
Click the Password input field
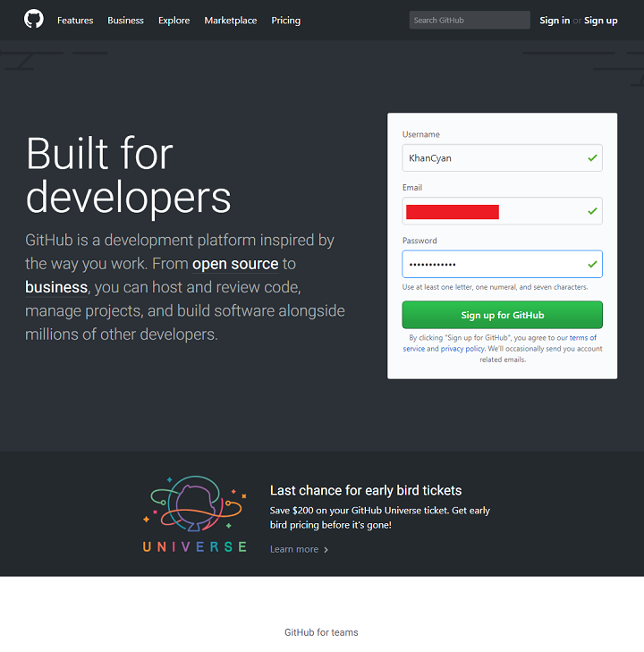[502, 264]
